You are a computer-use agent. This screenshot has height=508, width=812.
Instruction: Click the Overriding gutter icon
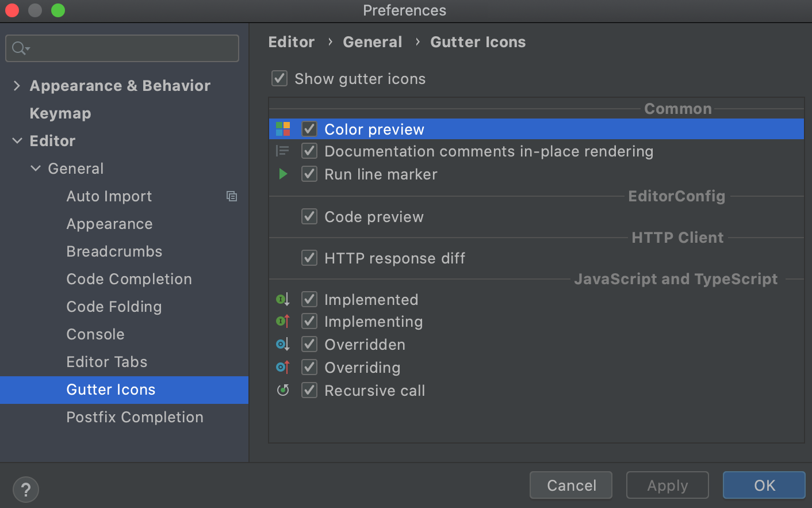[x=282, y=366]
